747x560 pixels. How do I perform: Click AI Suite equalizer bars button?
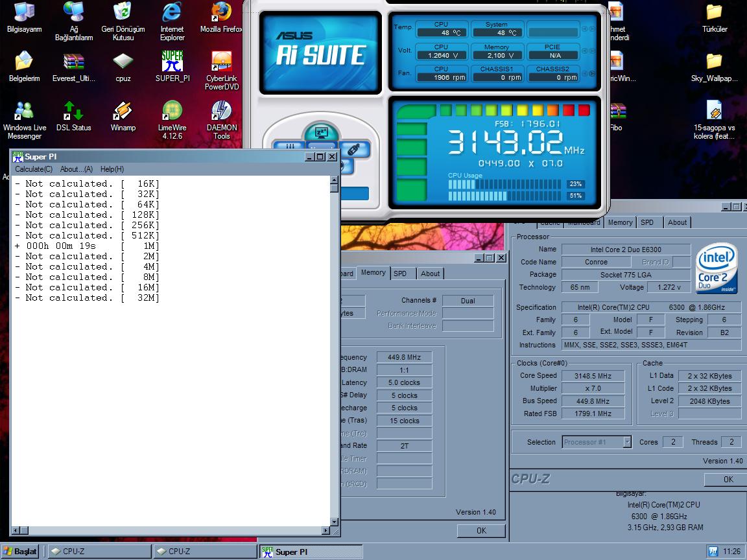[x=289, y=146]
